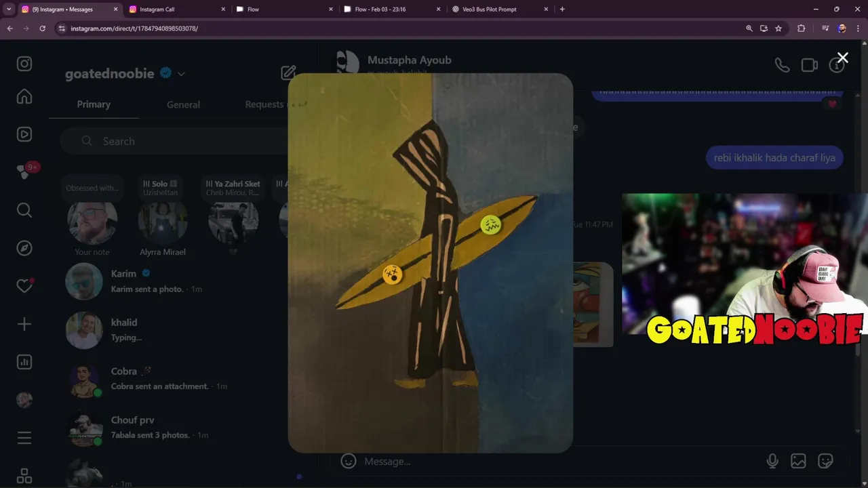Open profile avatar in sidebar

tap(24, 400)
